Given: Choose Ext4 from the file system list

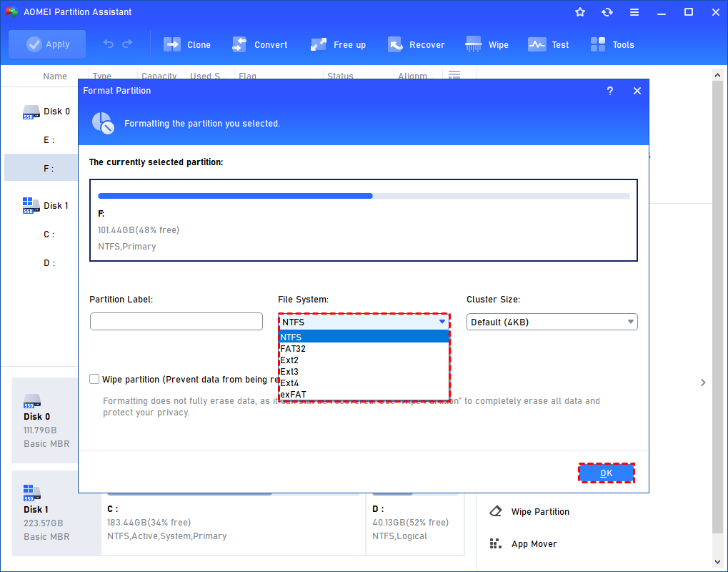Looking at the screenshot, I should pyautogui.click(x=364, y=383).
